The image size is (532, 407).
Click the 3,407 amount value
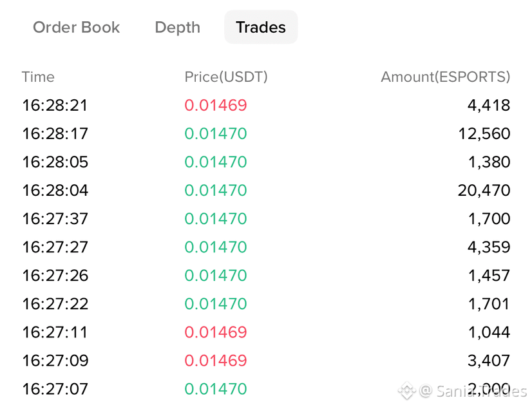tap(489, 361)
